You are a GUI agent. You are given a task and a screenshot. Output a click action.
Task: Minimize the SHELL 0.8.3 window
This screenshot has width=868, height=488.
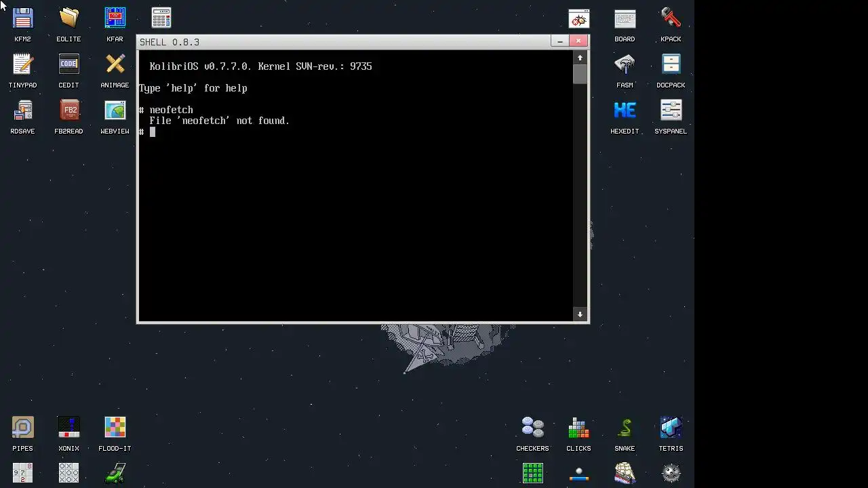(559, 41)
